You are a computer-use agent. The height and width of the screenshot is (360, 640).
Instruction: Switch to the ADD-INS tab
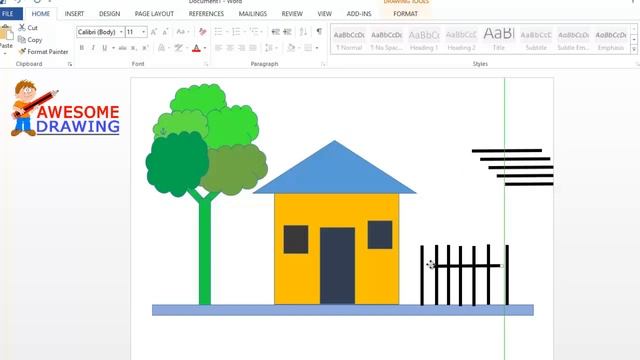tap(359, 13)
